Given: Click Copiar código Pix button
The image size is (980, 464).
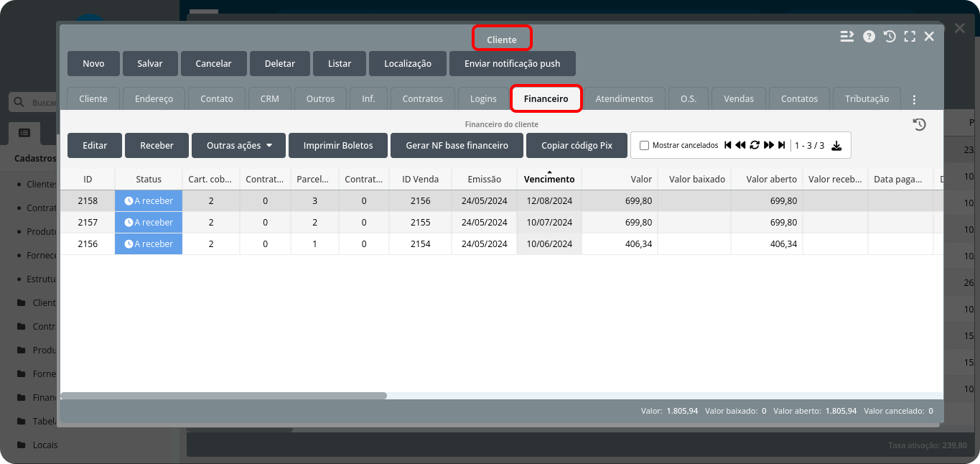Looking at the screenshot, I should coord(577,145).
